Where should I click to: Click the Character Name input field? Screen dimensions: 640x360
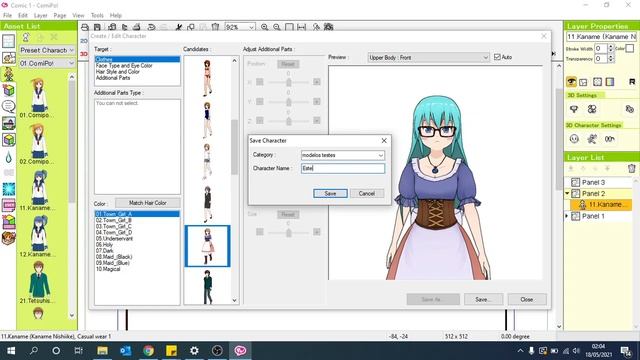(x=343, y=168)
